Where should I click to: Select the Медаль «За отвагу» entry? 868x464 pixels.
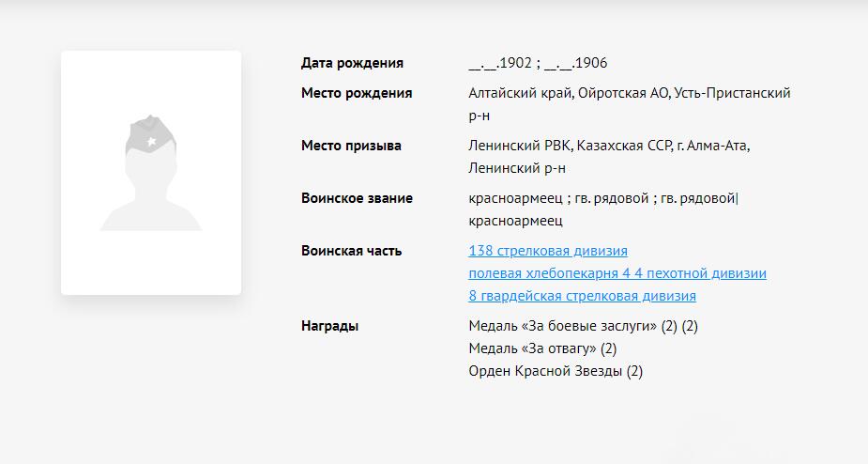pyautogui.click(x=532, y=348)
